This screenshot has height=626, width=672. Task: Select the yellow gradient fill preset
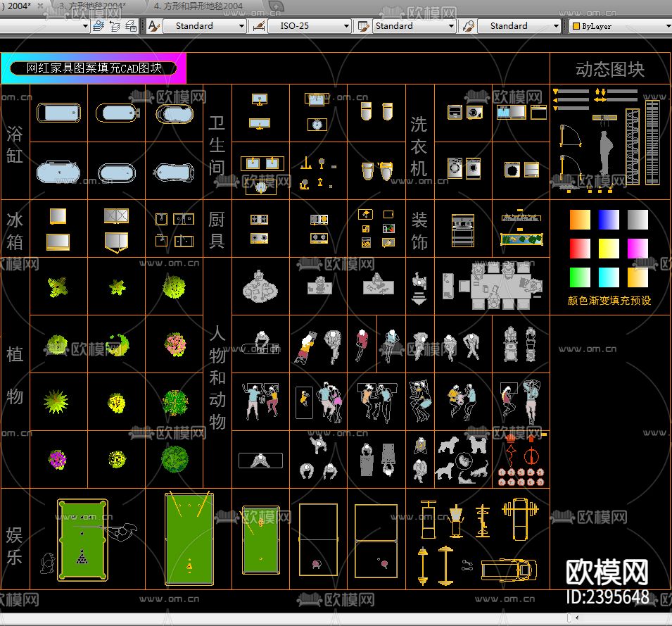click(609, 249)
